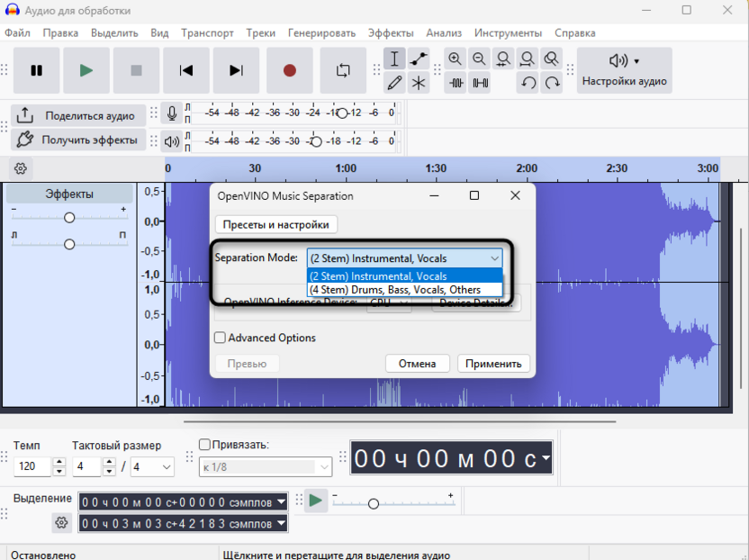This screenshot has height=560, width=749.
Task: Silence audio selection icon
Action: 479,83
